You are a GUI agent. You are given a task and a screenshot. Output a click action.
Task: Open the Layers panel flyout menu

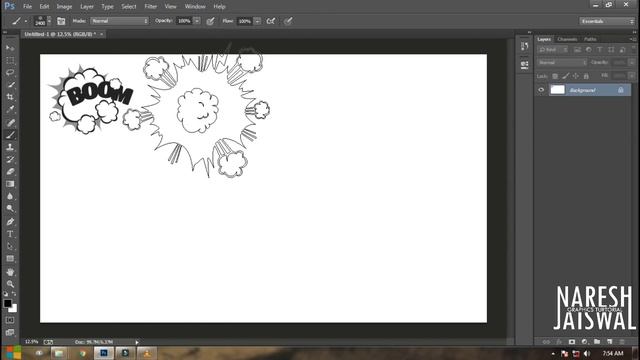click(x=633, y=39)
